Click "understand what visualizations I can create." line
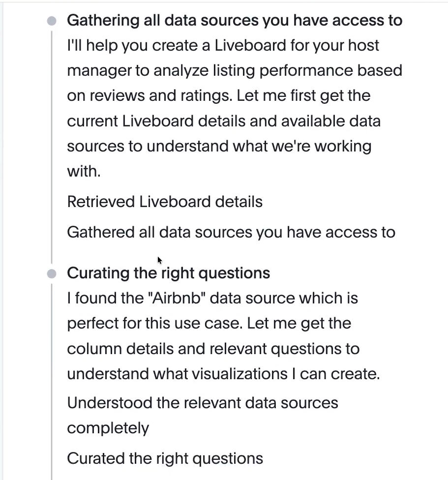448x480 pixels. click(x=223, y=374)
